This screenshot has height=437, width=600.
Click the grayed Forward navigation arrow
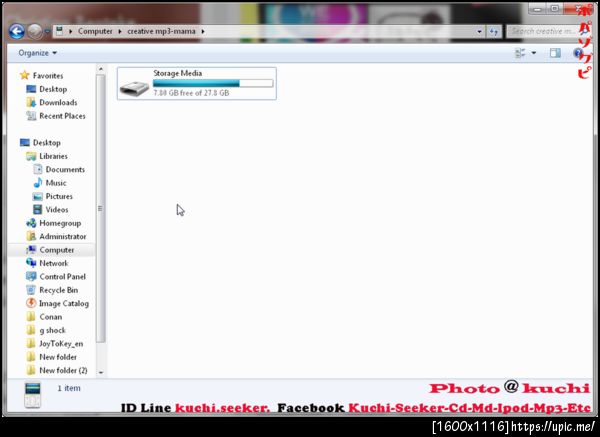pyautogui.click(x=35, y=31)
